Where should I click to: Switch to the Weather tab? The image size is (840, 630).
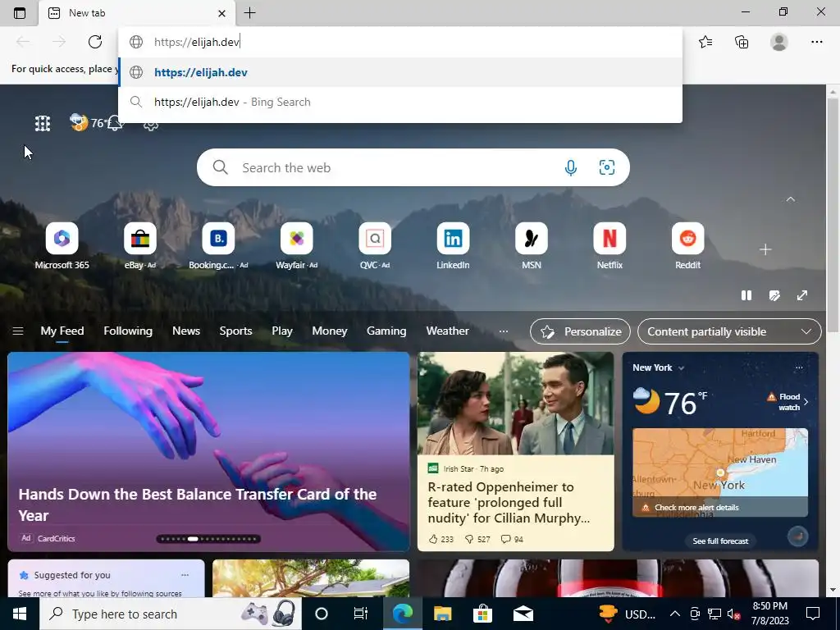click(x=447, y=331)
